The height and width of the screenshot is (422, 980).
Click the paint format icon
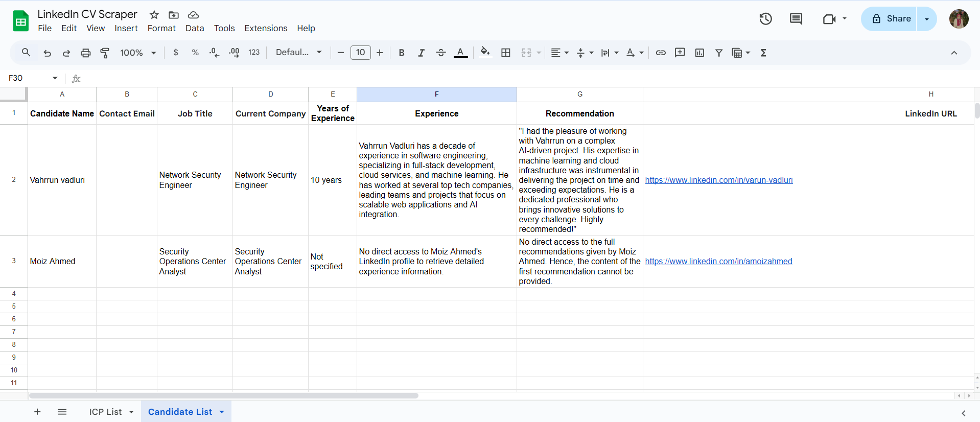pos(105,53)
